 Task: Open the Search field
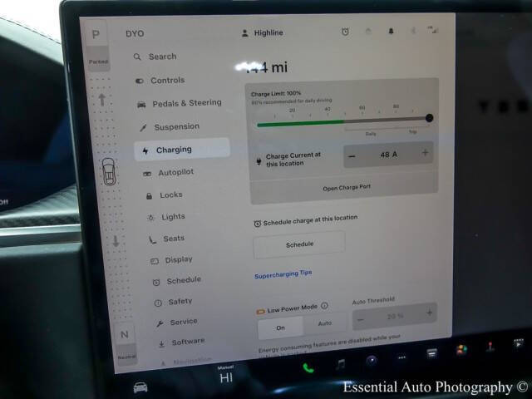coord(155,57)
